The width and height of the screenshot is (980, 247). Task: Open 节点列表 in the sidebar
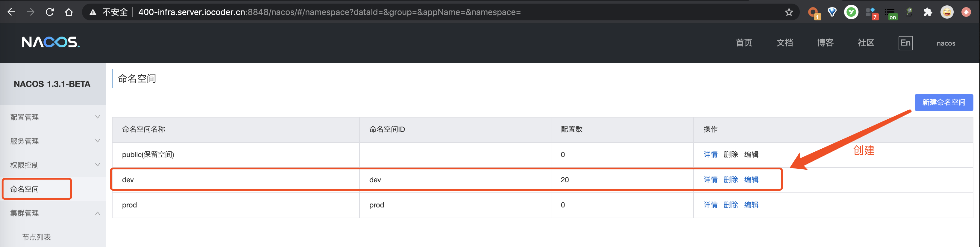tap(37, 237)
